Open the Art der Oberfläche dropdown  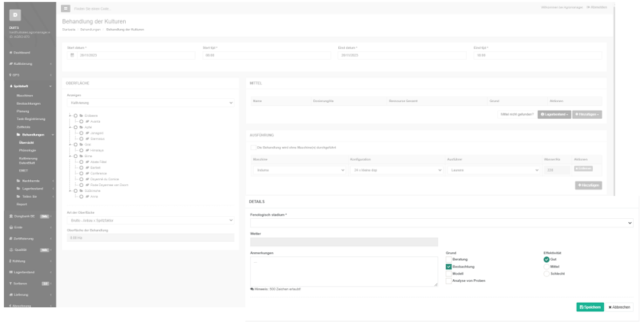(151, 220)
